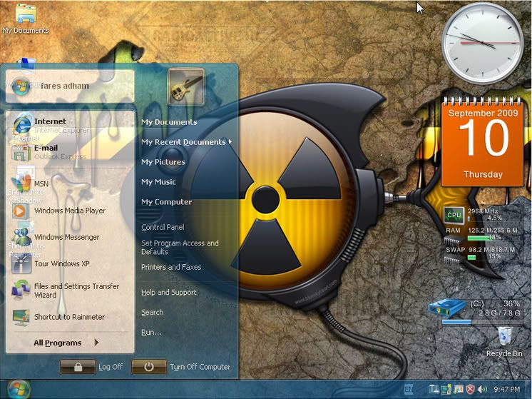Expand My Recent Documents submenu
Screen dimensions: 532x399
186,142
